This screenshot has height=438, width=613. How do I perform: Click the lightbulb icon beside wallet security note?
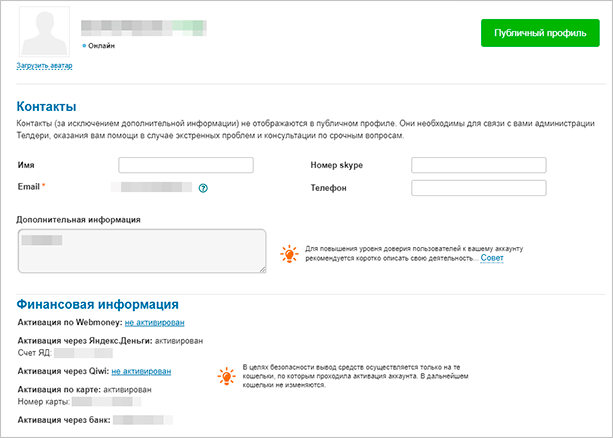coord(225,375)
